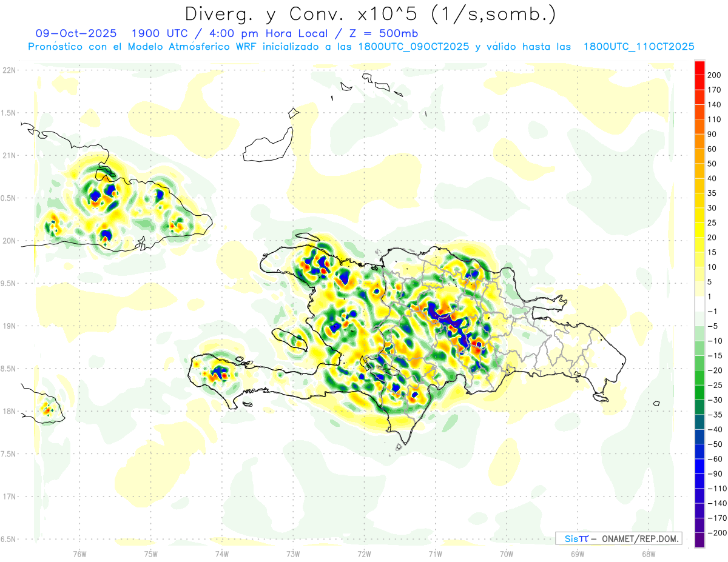Click the '68W' longitude axis label
This screenshot has width=728, height=562.
coord(648,553)
